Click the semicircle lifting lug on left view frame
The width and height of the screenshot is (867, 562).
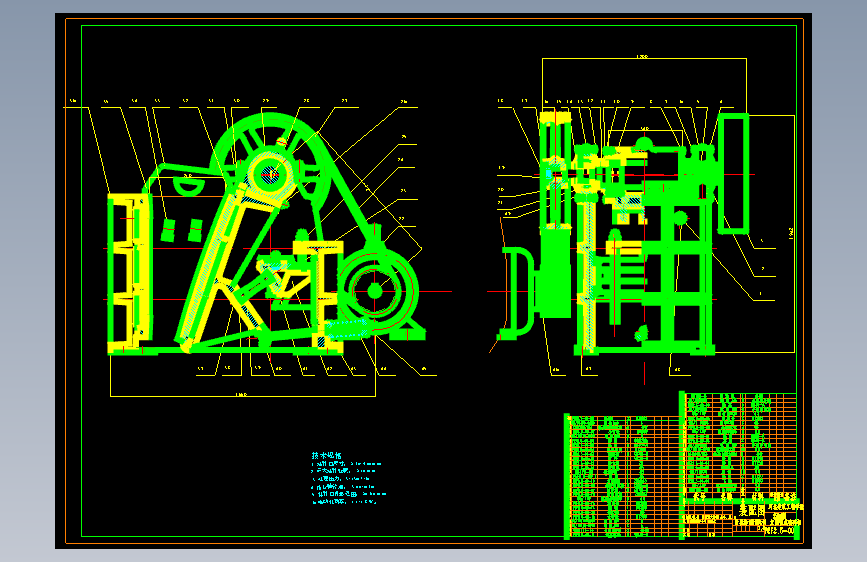(x=189, y=185)
